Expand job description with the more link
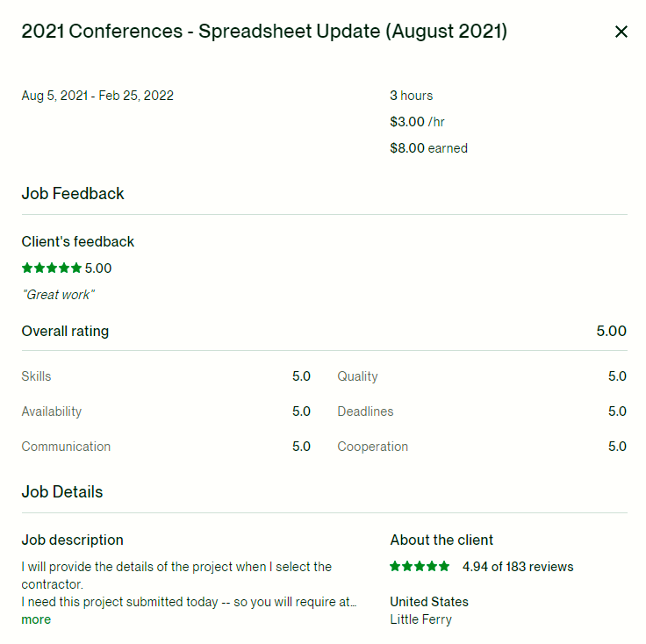Image resolution: width=646 pixels, height=644 pixels. (36, 619)
